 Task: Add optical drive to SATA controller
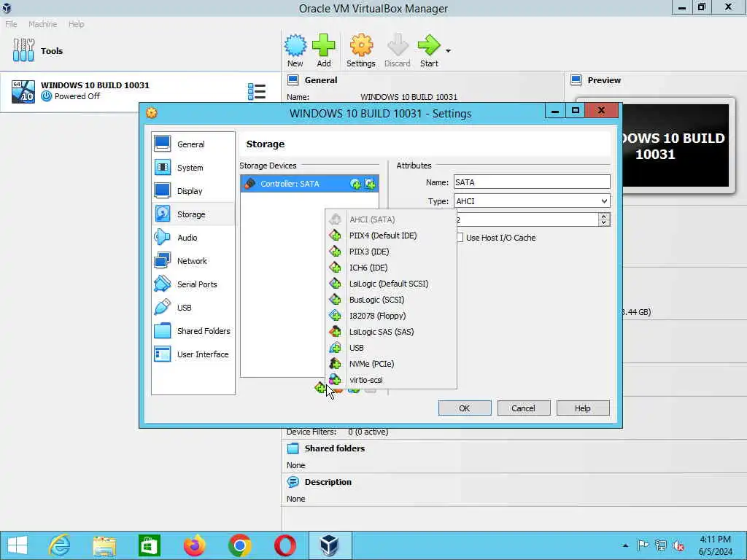coord(355,184)
